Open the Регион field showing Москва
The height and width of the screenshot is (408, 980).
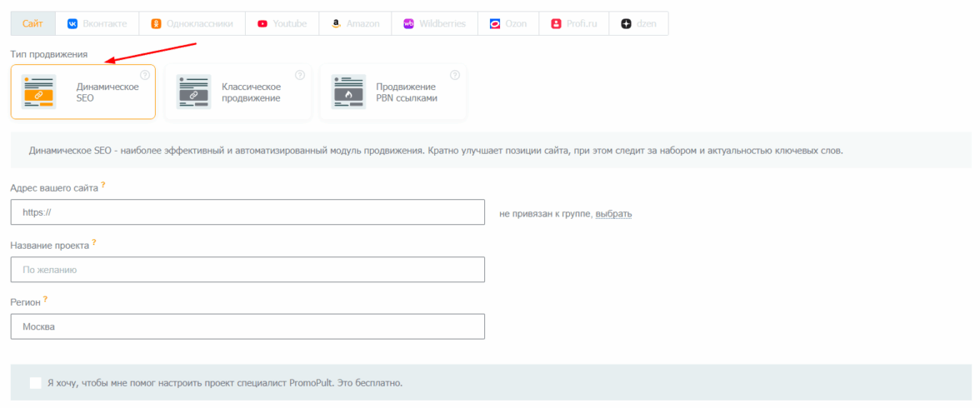248,326
